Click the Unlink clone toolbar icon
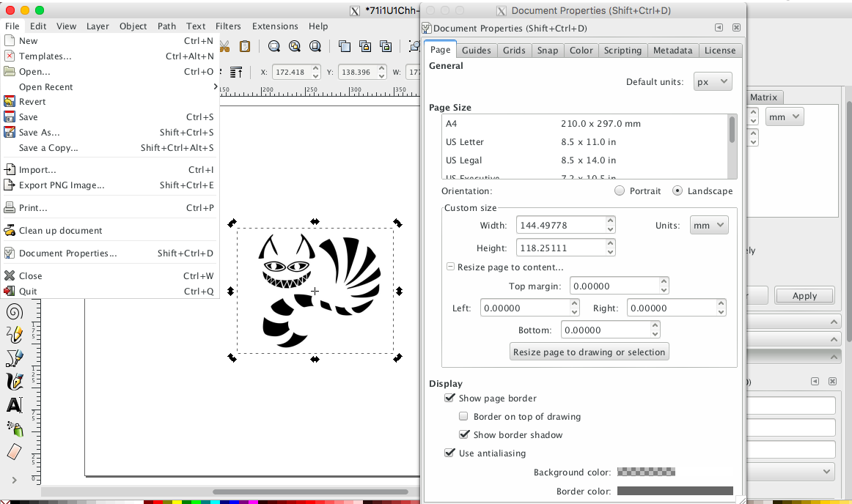The height and width of the screenshot is (504, 852). [386, 47]
